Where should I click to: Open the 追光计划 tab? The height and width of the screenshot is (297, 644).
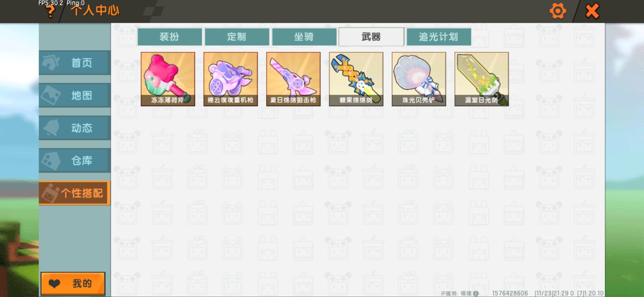pos(439,37)
